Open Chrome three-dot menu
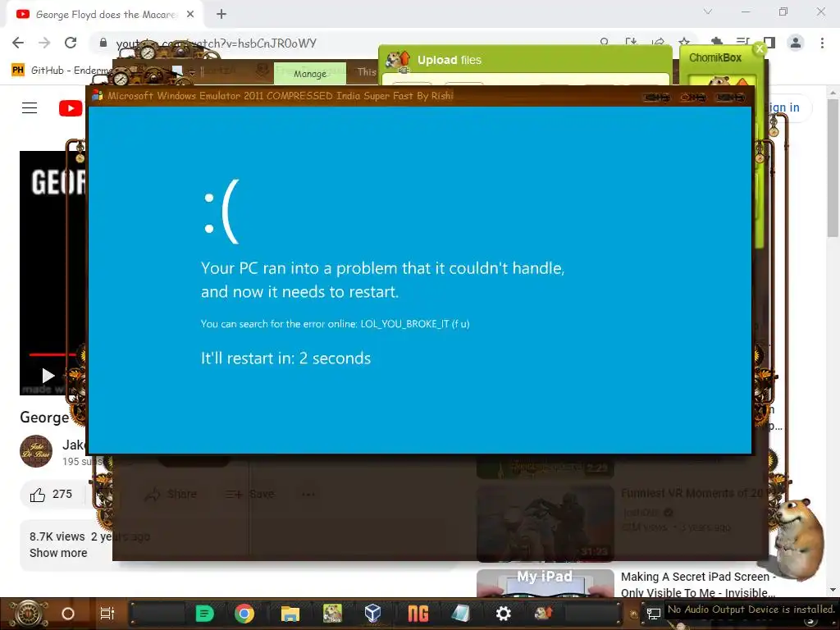This screenshot has height=630, width=840. [x=822, y=43]
